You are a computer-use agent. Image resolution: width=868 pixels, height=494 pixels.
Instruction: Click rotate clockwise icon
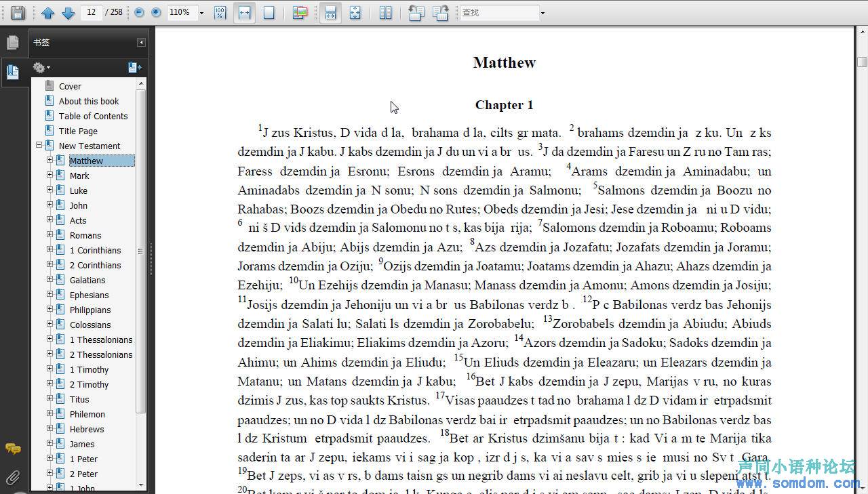coord(441,12)
